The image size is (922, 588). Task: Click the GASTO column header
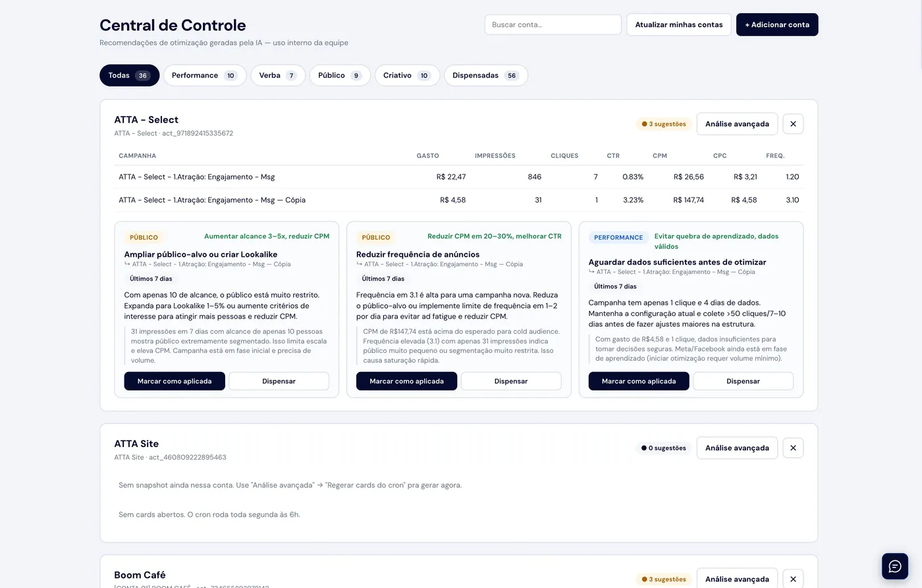(x=427, y=156)
